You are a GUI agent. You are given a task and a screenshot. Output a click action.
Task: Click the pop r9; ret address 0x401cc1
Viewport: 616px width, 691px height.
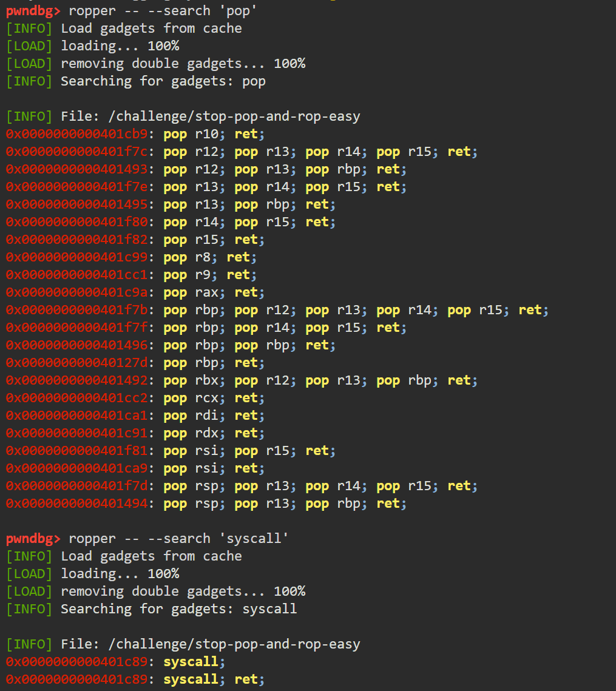77,275
